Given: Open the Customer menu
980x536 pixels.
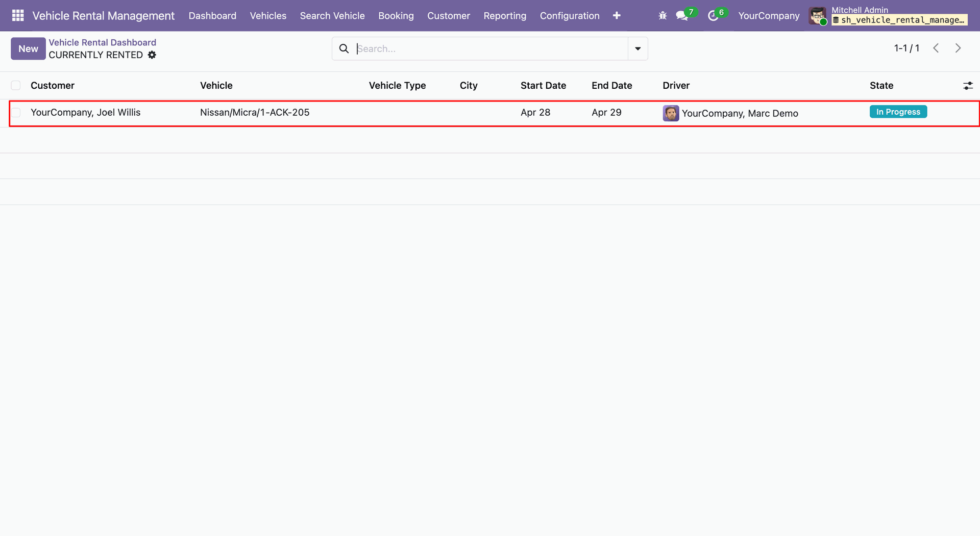Looking at the screenshot, I should 449,16.
